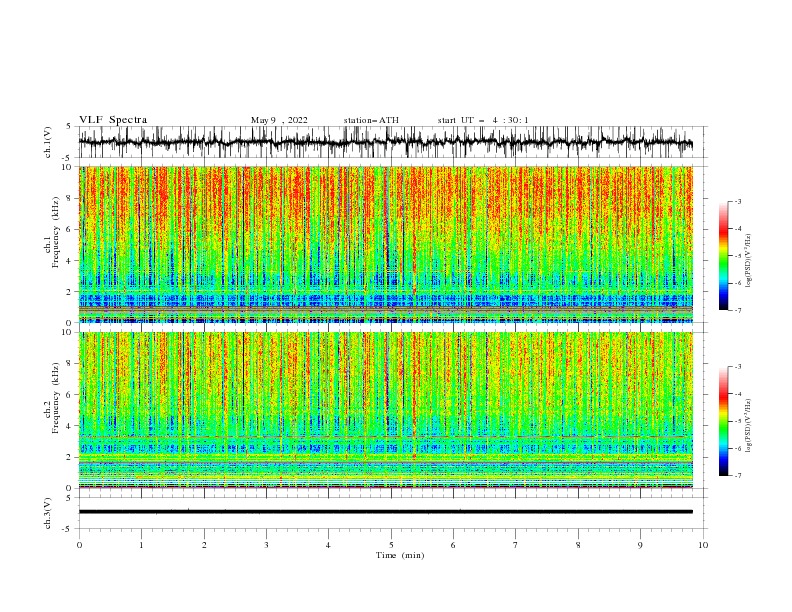792x612 pixels.
Task: Click the ch.1 color bar log(PSD) title
Action: click(749, 261)
